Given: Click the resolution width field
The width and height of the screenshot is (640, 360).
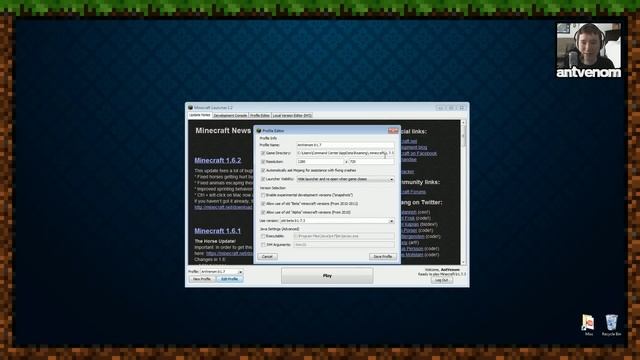Looking at the screenshot, I should pyautogui.click(x=320, y=162).
